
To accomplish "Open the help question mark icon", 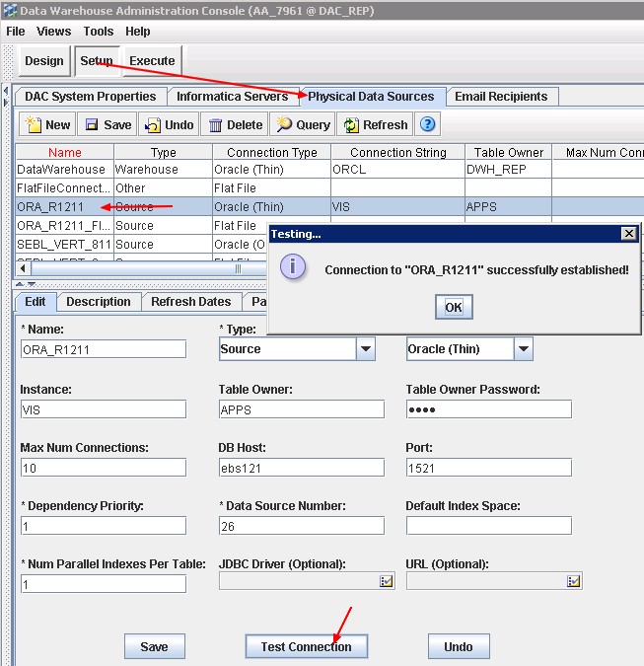I will [429, 124].
